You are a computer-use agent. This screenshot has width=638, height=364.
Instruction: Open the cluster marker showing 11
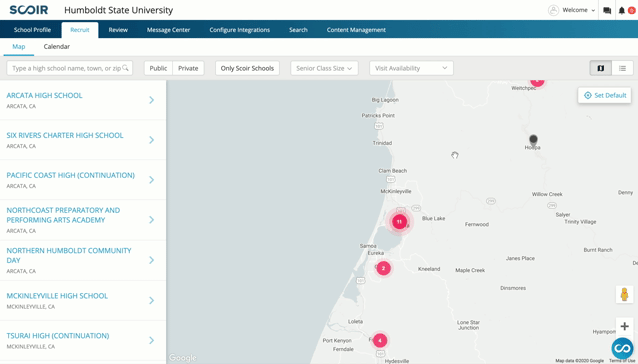point(399,222)
